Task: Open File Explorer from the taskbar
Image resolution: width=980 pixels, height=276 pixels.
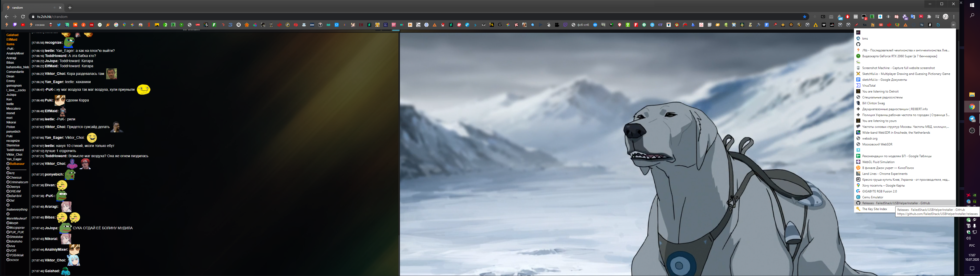Action: 972,95
